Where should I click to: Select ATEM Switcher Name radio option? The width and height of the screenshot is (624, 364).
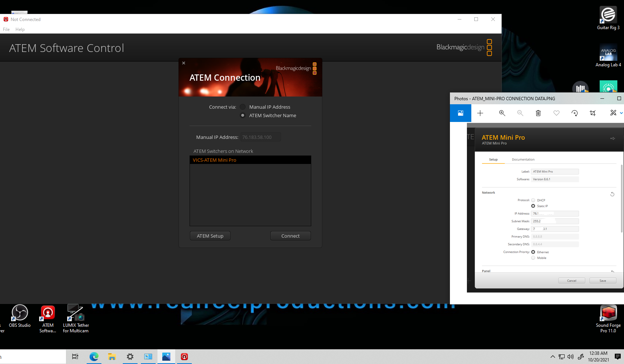(x=243, y=115)
